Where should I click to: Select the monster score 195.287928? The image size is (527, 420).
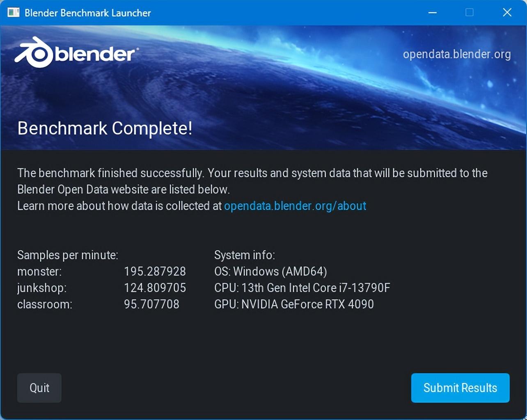[x=155, y=271]
